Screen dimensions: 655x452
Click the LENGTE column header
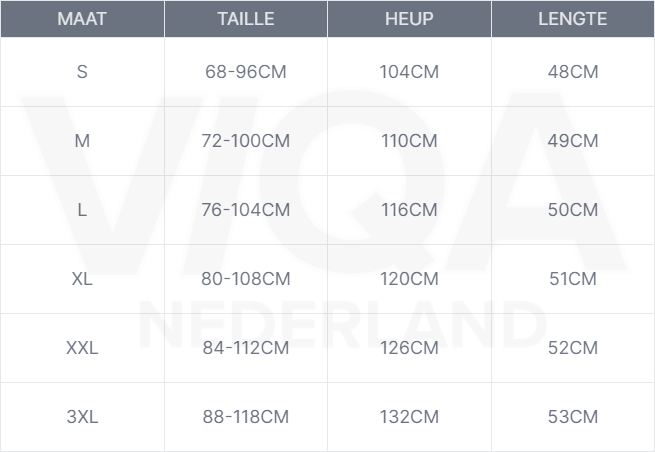tap(573, 20)
